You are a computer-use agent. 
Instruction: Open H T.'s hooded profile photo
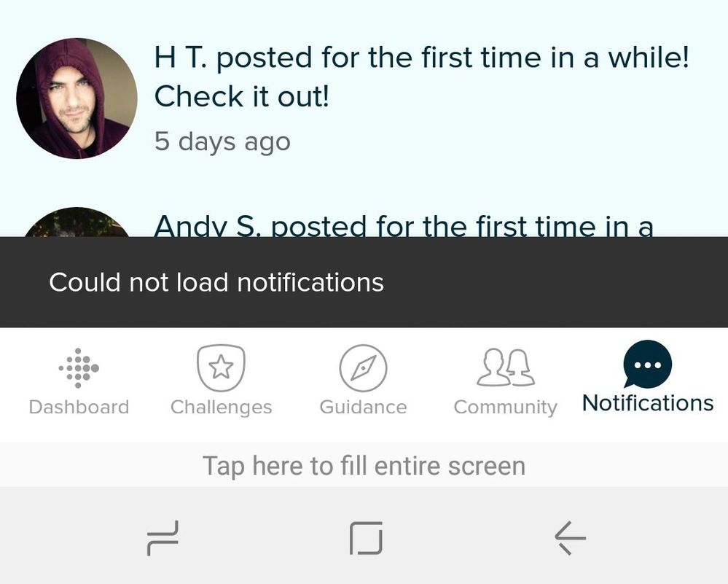tap(77, 98)
